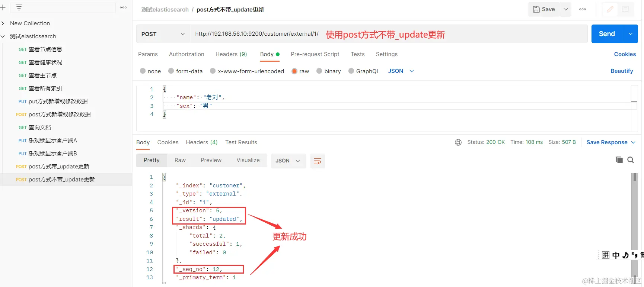Open the request Settings tab

[387, 54]
